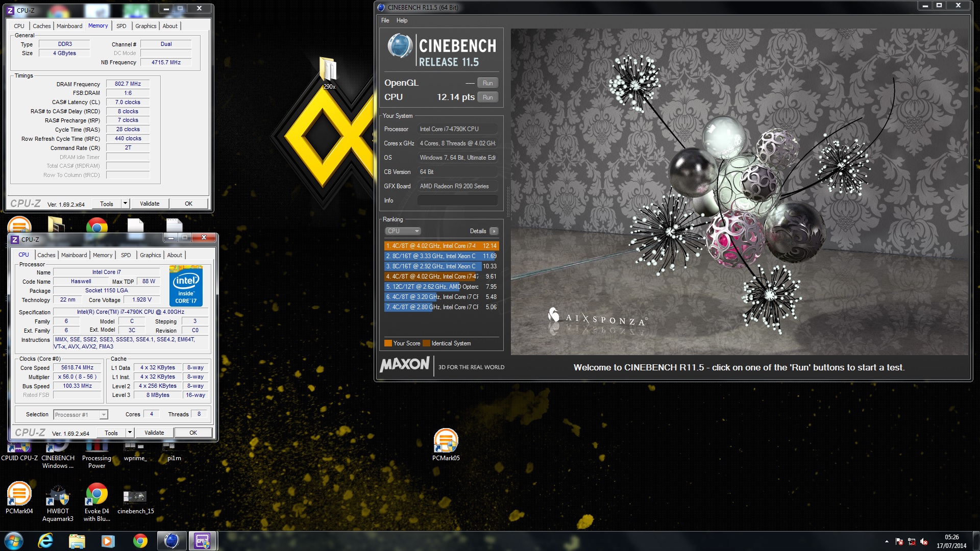Screen dimensions: 980x551
Task: Click the DRAM Frequency 802.7 MHz value
Action: click(x=128, y=84)
